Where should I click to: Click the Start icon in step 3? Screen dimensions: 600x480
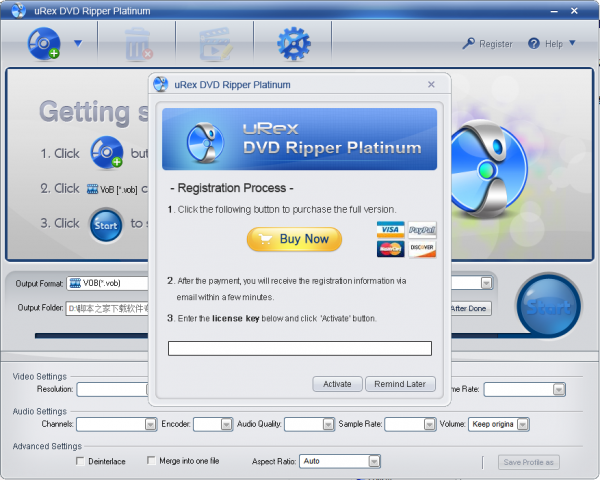coord(106,225)
